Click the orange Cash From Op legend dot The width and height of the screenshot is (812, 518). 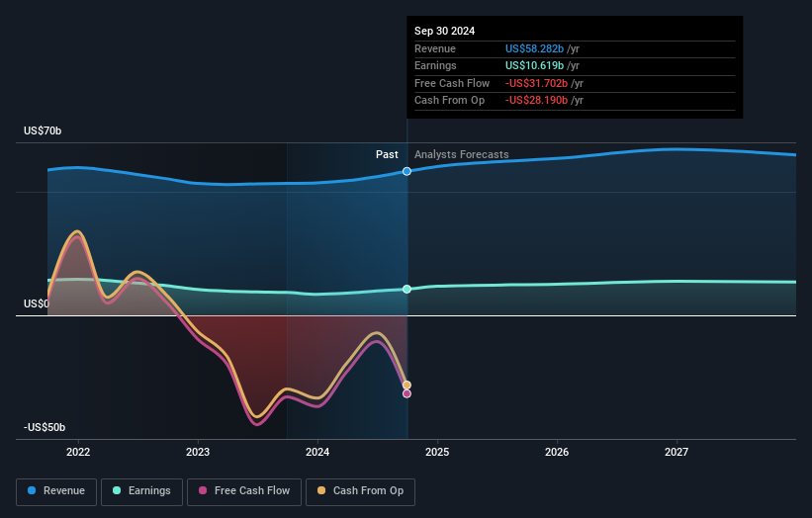click(321, 490)
